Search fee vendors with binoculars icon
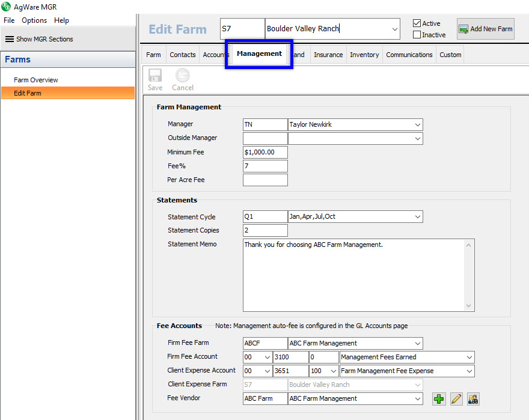 [472, 399]
